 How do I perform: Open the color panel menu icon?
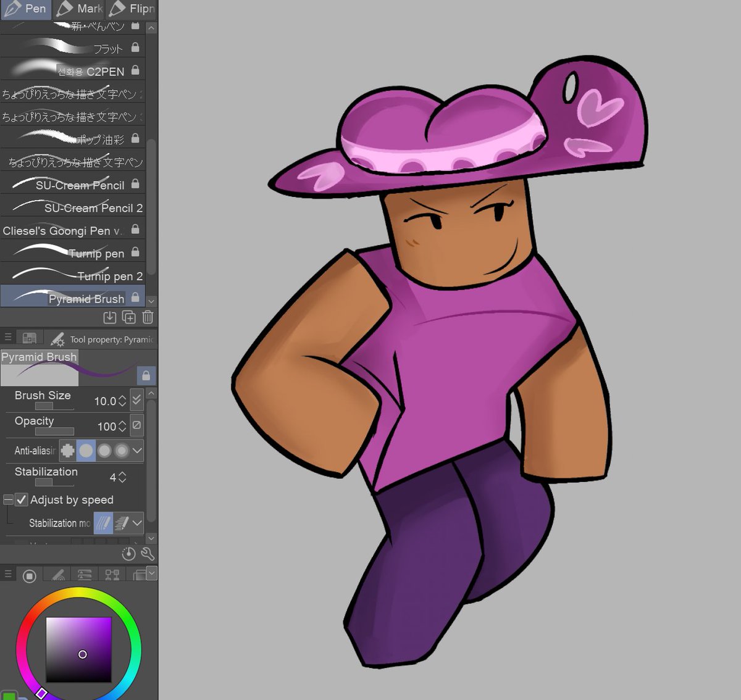[8, 574]
